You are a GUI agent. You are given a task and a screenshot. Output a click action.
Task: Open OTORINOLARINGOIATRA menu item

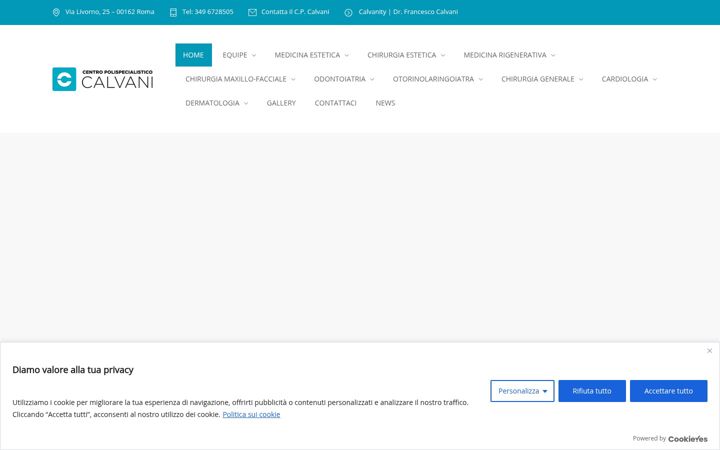(x=433, y=79)
